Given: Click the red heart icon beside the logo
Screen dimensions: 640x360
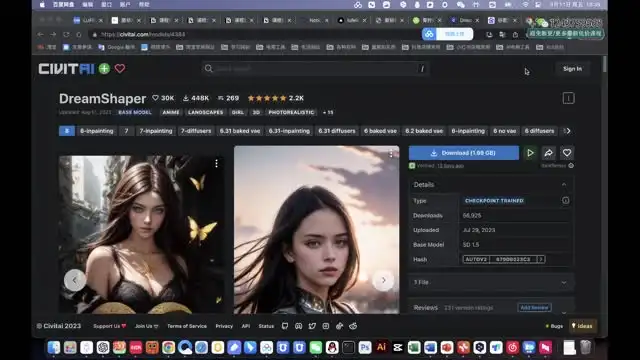Looking at the screenshot, I should point(120,69).
